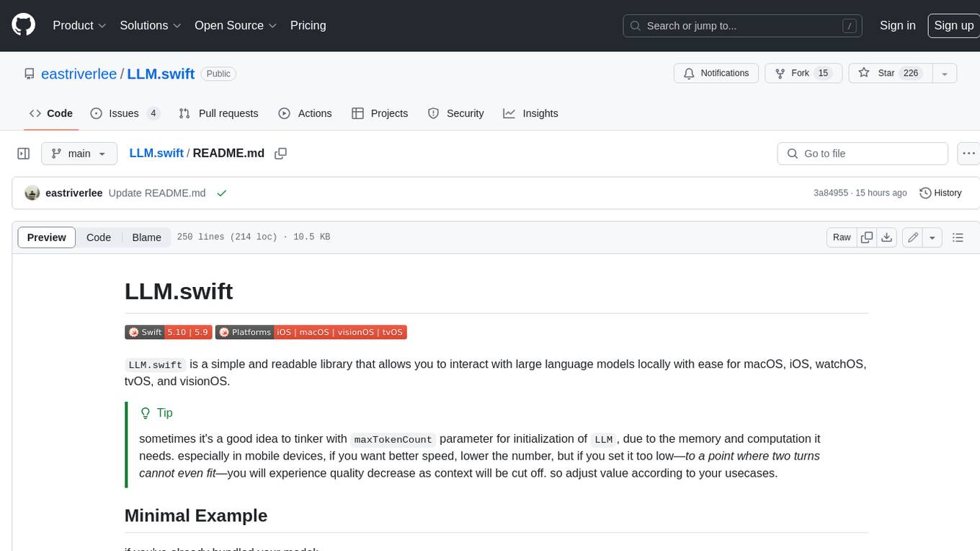This screenshot has width=980, height=551.
Task: Click the Go to file search box
Action: tap(863, 154)
